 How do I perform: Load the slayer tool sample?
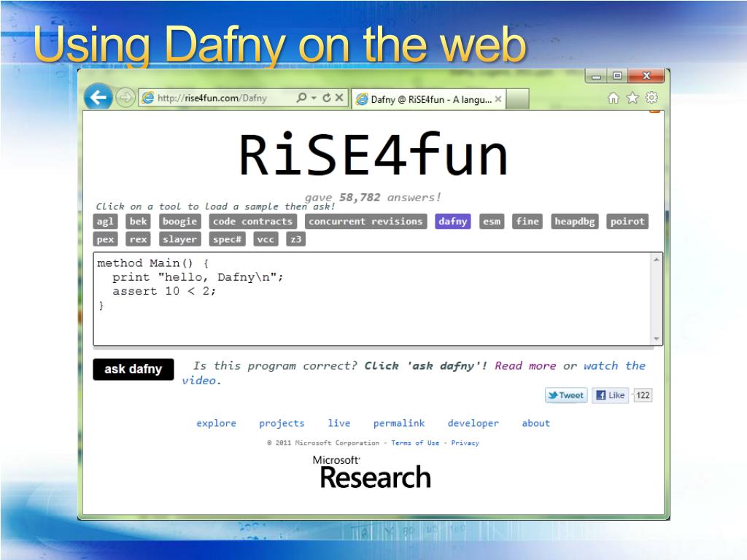click(179, 239)
